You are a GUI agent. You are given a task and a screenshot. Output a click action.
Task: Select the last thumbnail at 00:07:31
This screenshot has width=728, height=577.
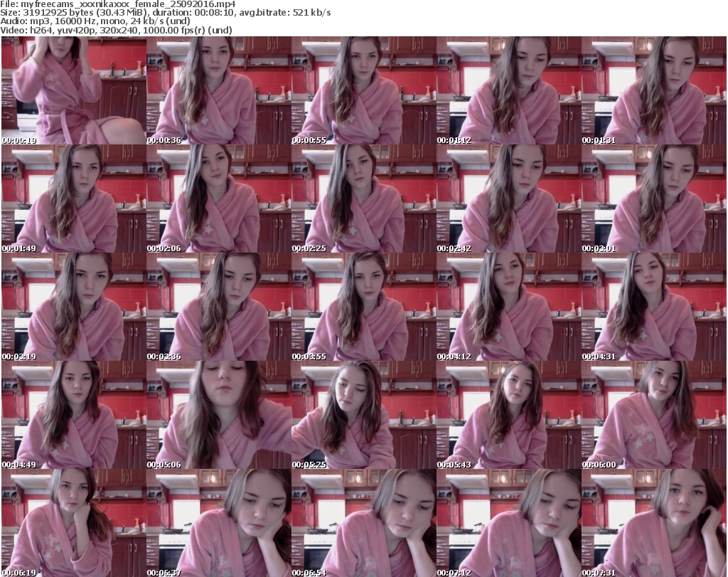[x=653, y=522]
